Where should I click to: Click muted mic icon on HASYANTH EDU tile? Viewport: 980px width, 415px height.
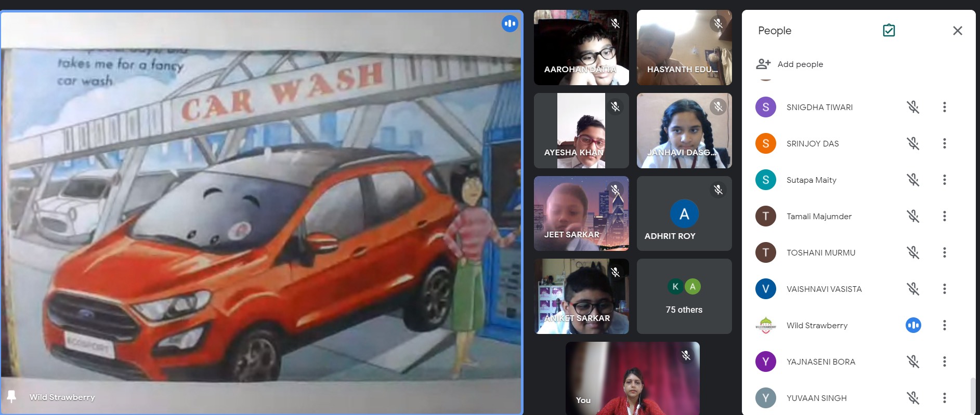pos(718,23)
